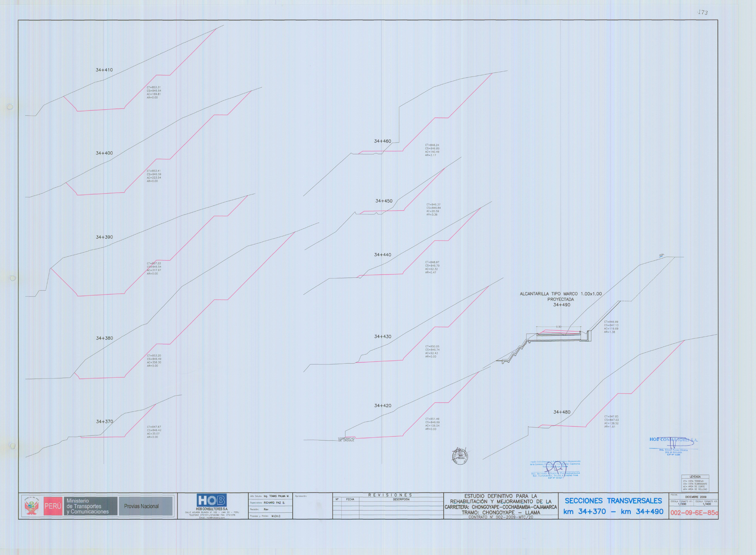
Task: Click the CT=853.31 data block of section 34+410
Action: (154, 92)
